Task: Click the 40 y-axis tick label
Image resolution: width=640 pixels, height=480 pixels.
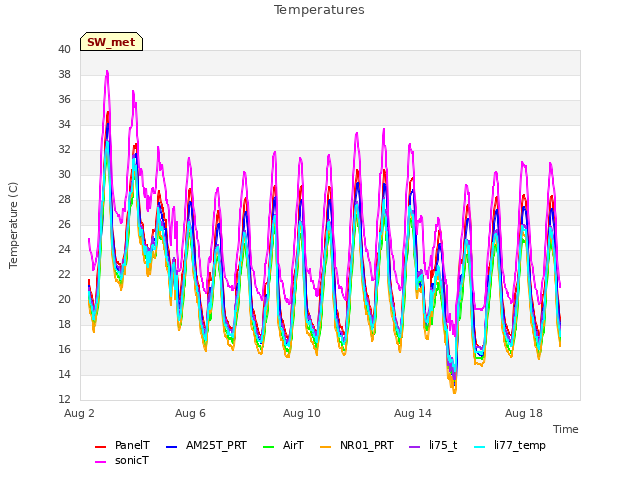Action: [64, 49]
